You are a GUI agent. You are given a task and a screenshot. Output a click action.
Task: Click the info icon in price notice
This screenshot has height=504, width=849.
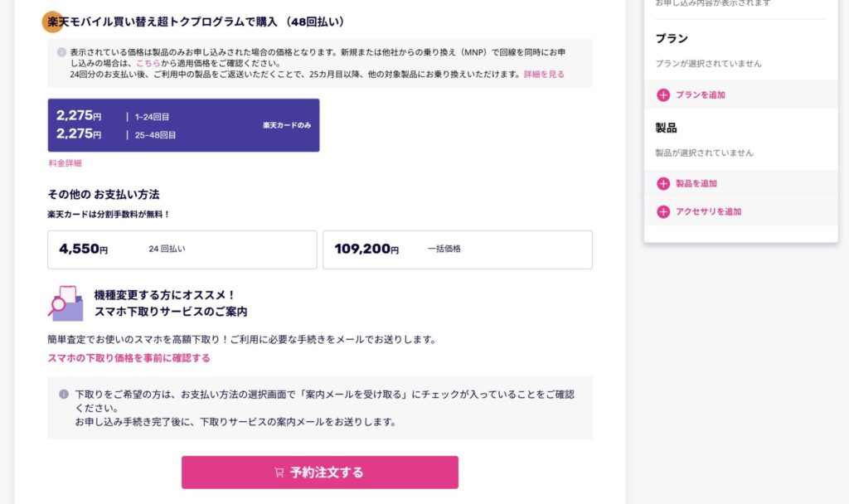click(61, 51)
